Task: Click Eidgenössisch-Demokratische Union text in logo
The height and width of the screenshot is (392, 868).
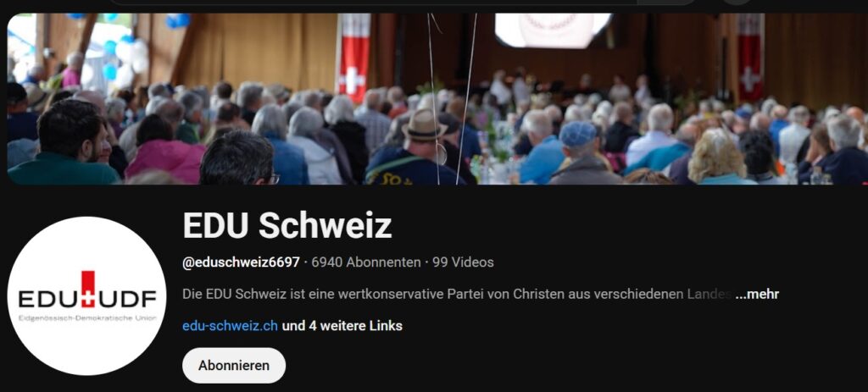Action: [87, 318]
